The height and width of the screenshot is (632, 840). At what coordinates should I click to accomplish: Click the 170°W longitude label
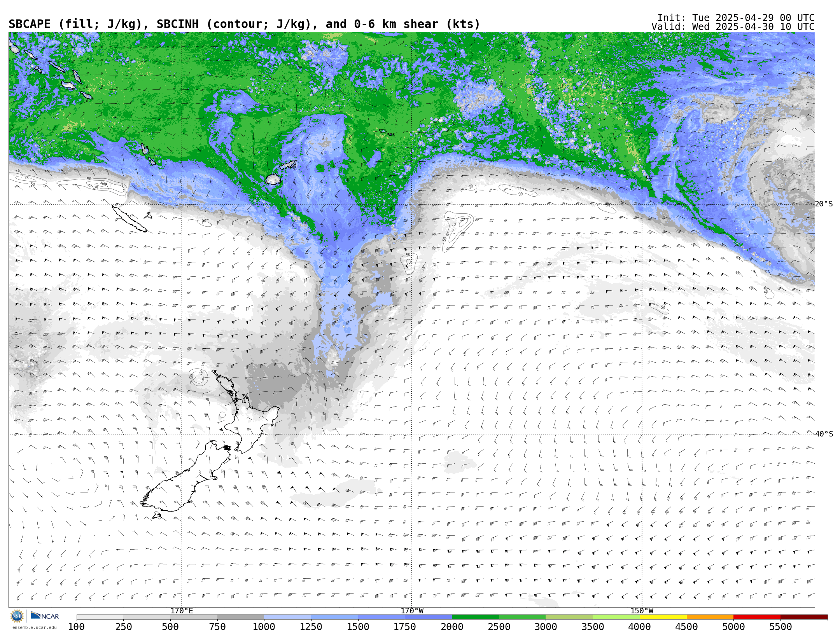tap(412, 611)
